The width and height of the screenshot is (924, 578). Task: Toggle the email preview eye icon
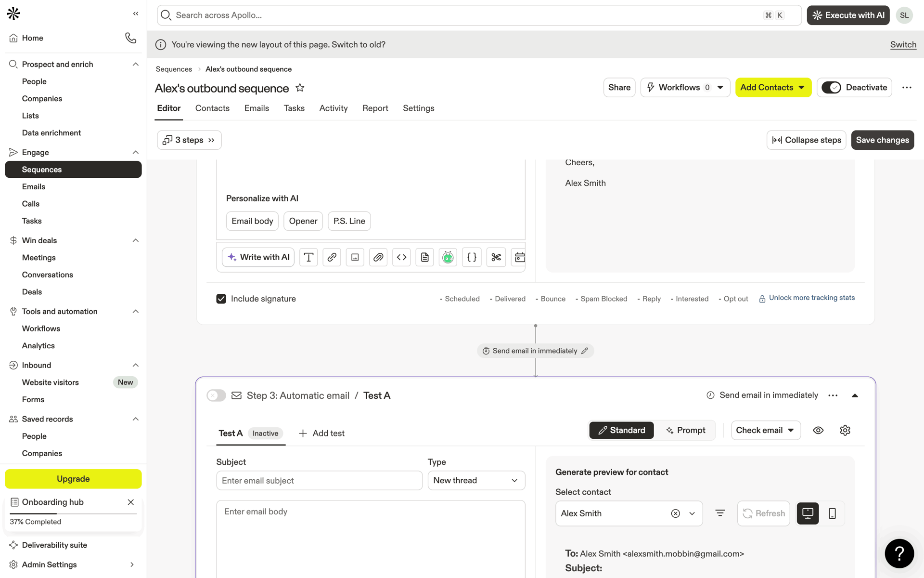[818, 430]
